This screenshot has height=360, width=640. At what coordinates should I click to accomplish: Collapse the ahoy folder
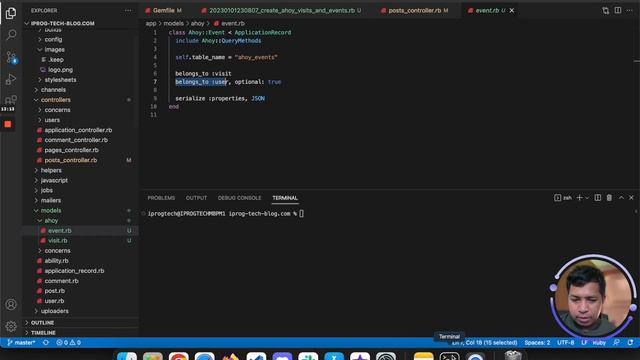pos(51,220)
